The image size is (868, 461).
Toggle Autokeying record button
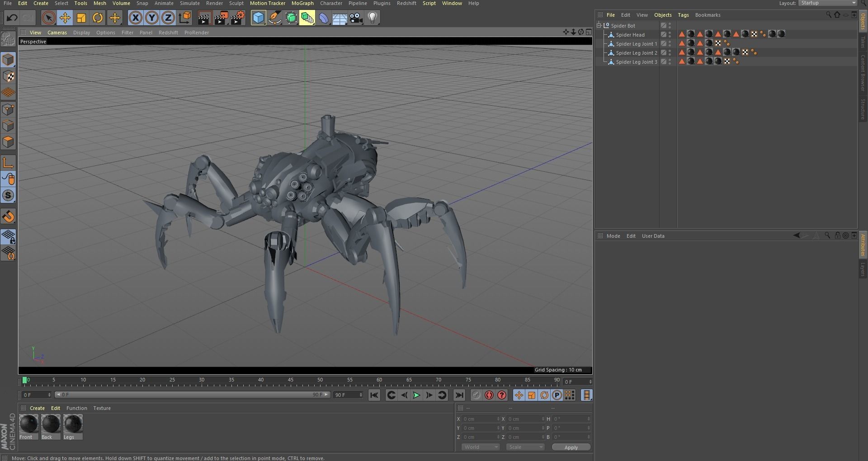click(x=489, y=395)
